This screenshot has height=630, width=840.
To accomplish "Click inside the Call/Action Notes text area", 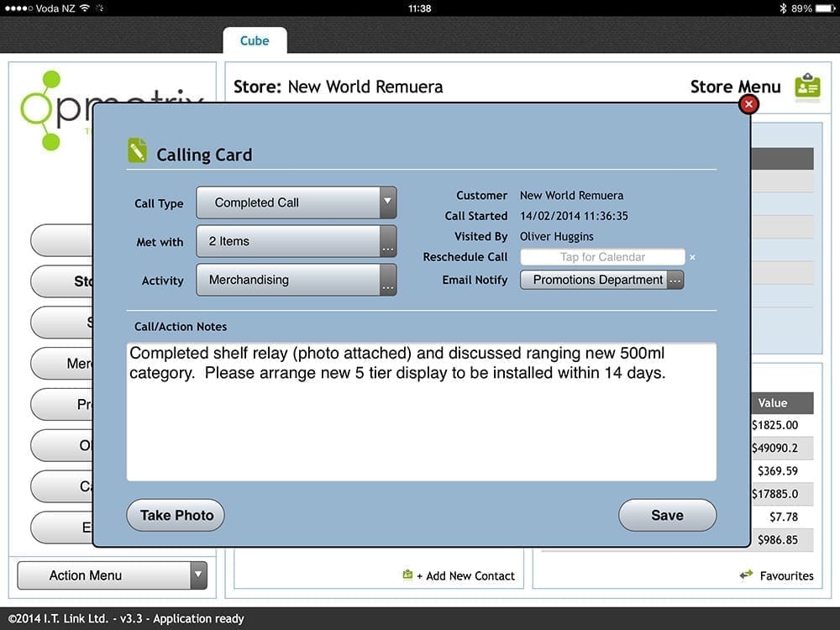I will pyautogui.click(x=421, y=412).
